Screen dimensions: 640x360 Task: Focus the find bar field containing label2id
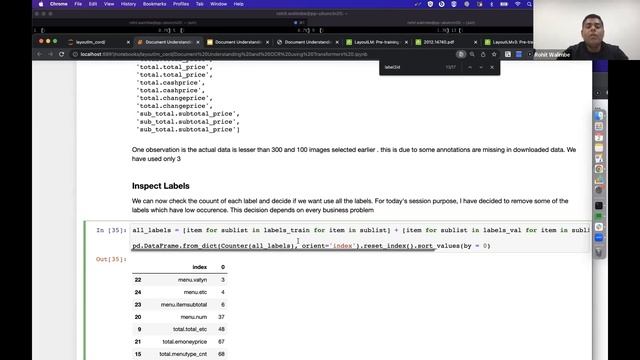tap(412, 67)
